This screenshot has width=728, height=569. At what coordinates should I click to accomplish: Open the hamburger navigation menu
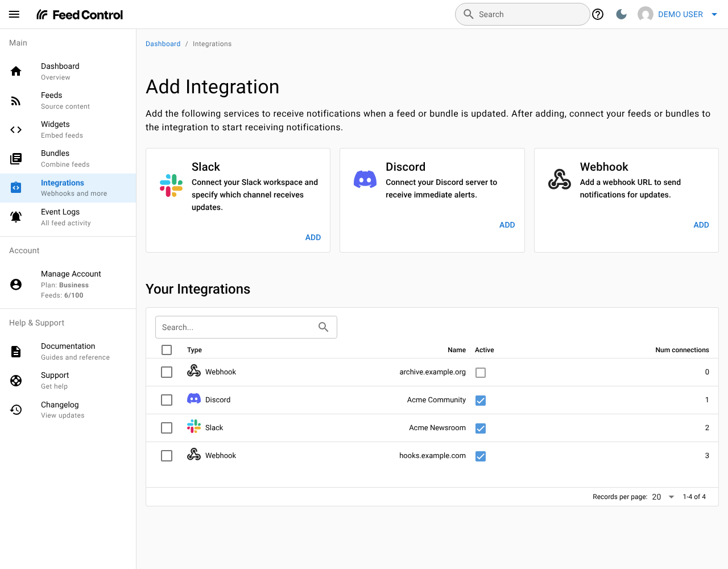(x=14, y=14)
